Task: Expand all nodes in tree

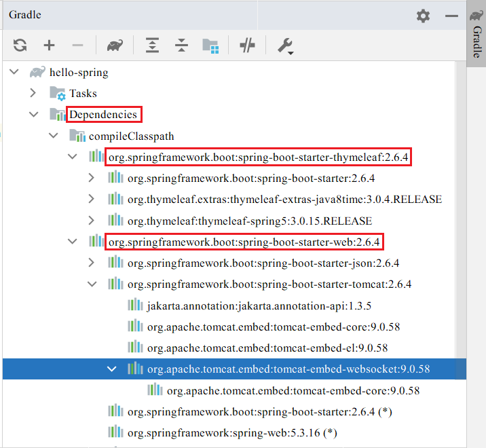Action: [152, 45]
